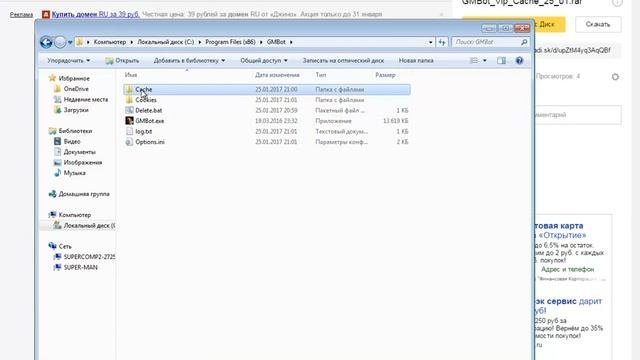Click Скачать button in browser page

pos(598,24)
